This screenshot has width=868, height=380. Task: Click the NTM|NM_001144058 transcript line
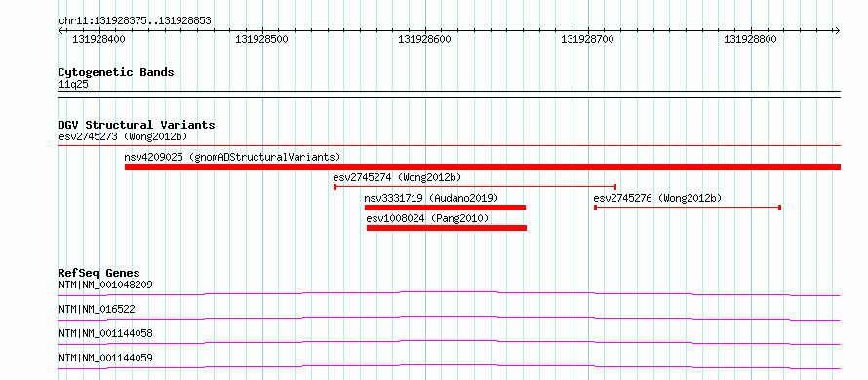point(449,342)
